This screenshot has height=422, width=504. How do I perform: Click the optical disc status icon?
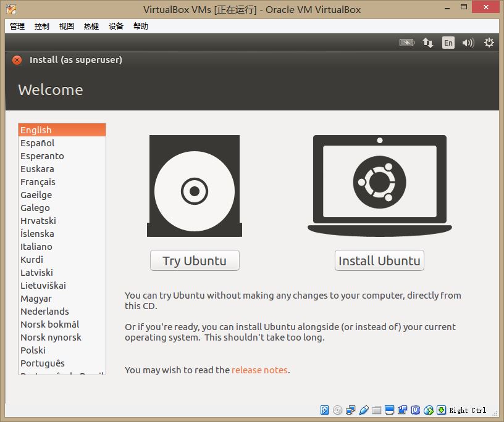(x=337, y=410)
